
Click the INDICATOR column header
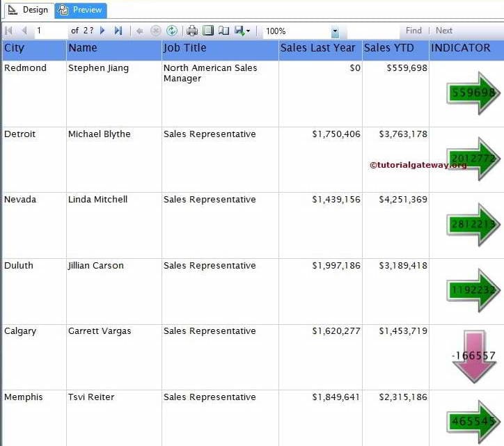pos(466,51)
